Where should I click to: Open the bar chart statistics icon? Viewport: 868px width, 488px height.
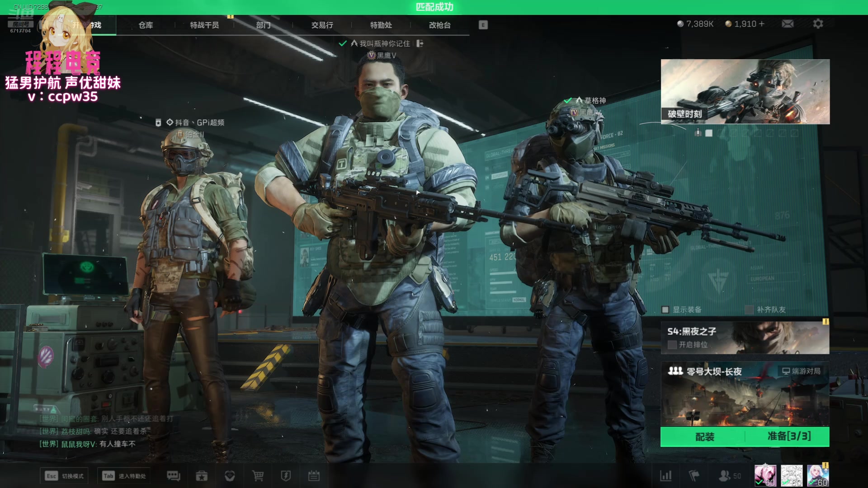tap(666, 476)
